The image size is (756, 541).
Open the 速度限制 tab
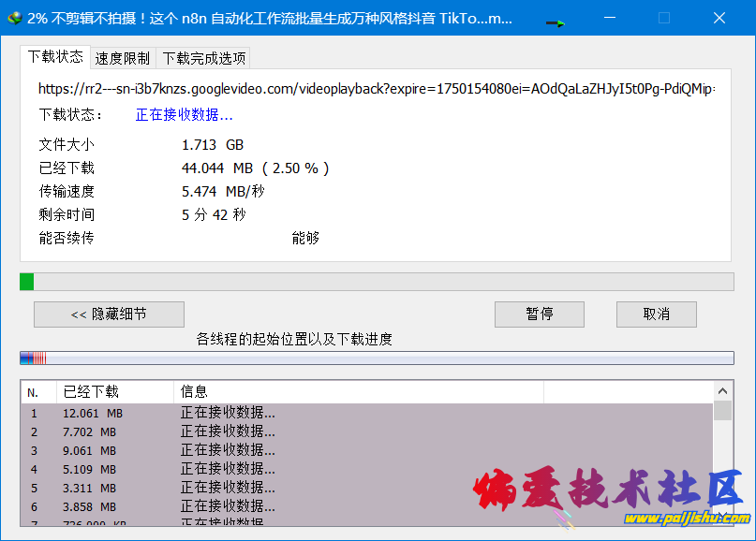123,58
